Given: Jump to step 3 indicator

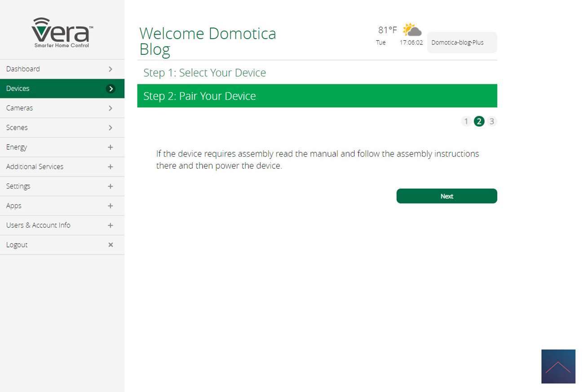Looking at the screenshot, I should (x=492, y=121).
